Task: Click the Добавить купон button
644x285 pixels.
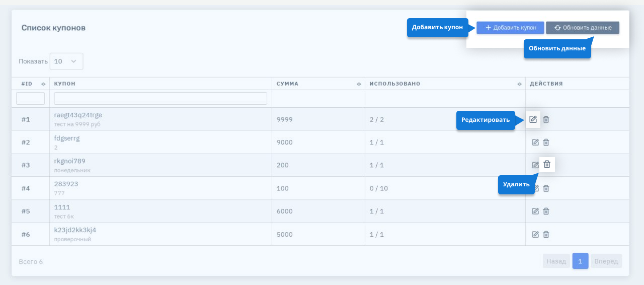Action: pyautogui.click(x=510, y=28)
